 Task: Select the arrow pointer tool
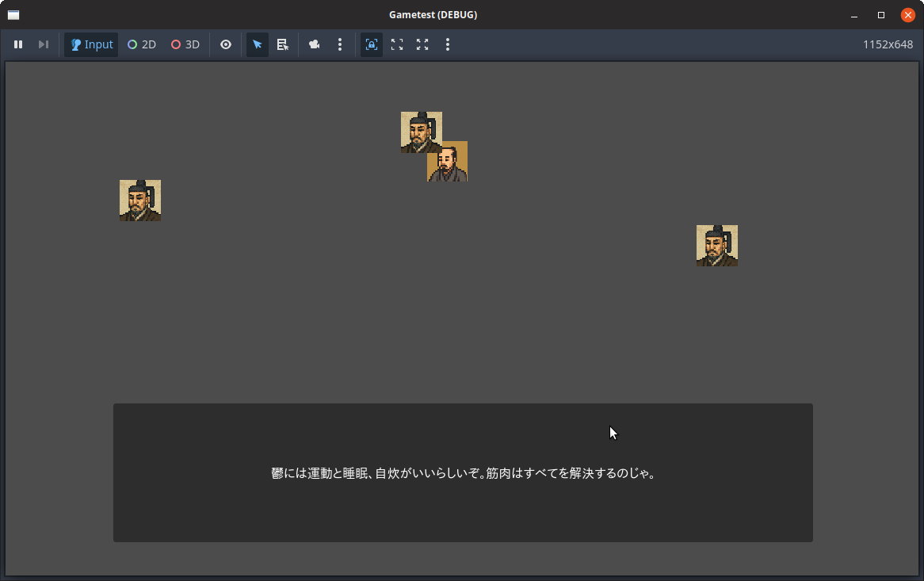tap(257, 44)
